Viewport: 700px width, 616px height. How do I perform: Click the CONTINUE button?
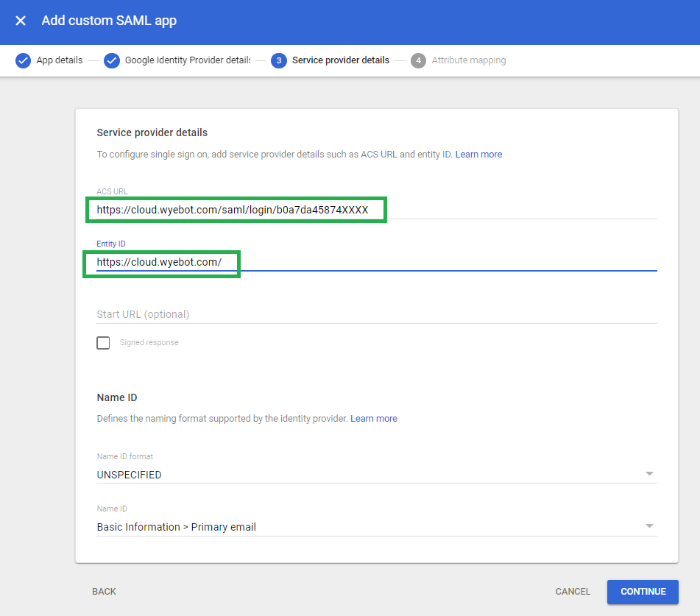pyautogui.click(x=643, y=592)
